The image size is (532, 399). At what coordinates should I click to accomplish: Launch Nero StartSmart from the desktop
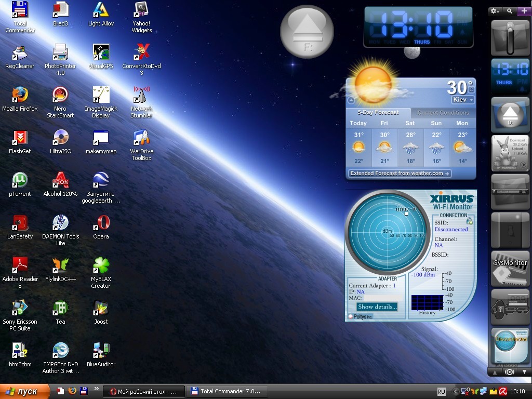pyautogui.click(x=60, y=95)
